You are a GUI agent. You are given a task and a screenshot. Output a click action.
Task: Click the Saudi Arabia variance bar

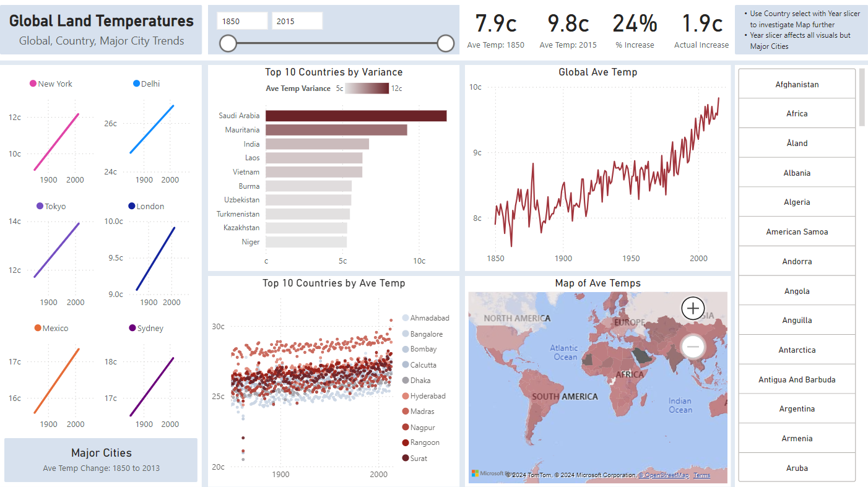[356, 116]
